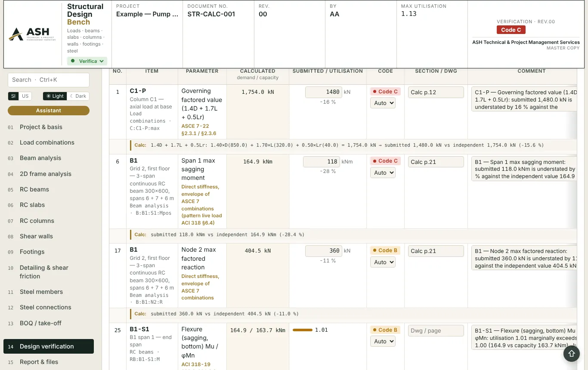Click the red Code C verification badge
Screen dimensions: 588x370
[x=511, y=30]
